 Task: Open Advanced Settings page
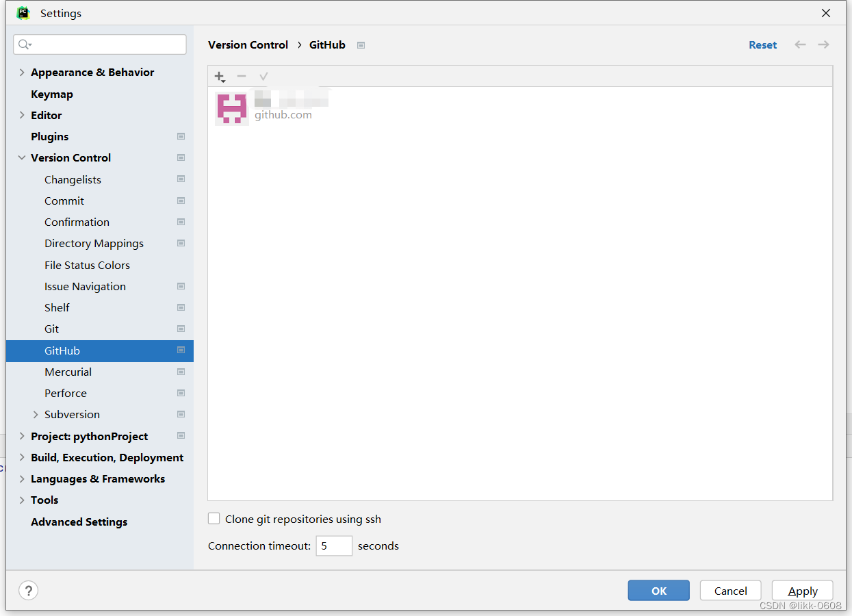pyautogui.click(x=79, y=522)
